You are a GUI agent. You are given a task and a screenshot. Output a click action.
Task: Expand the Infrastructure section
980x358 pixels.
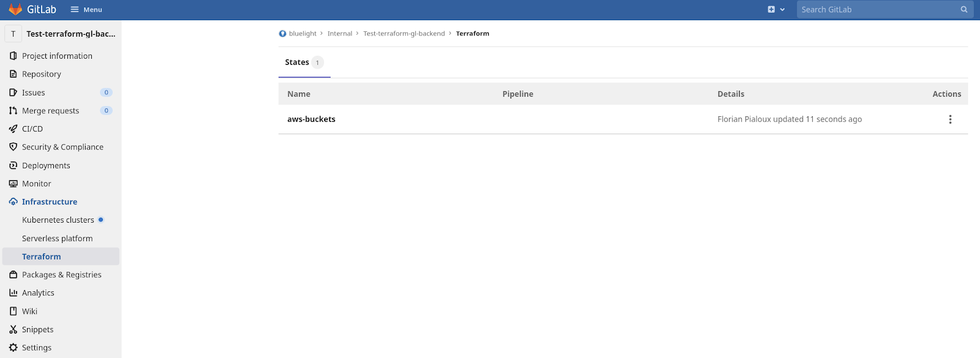50,202
